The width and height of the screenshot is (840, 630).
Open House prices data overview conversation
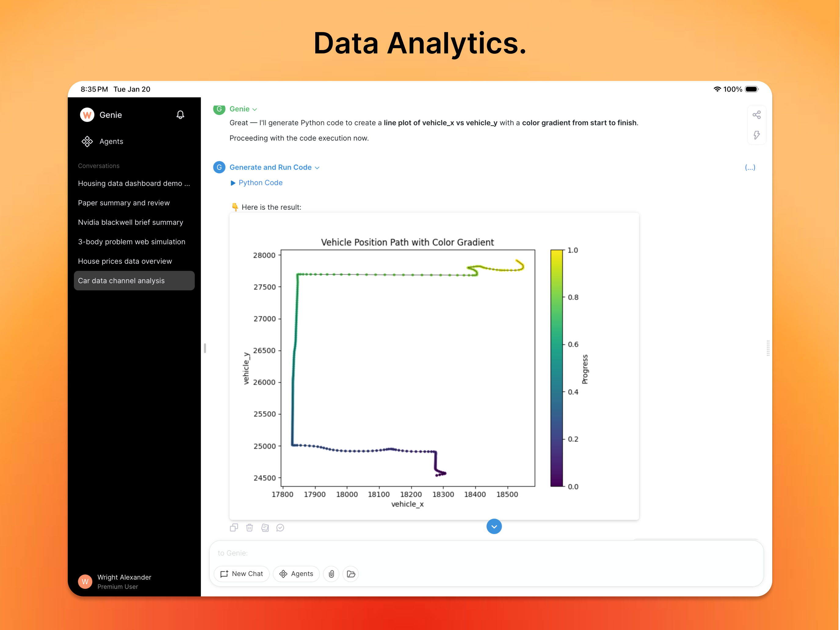pos(134,261)
